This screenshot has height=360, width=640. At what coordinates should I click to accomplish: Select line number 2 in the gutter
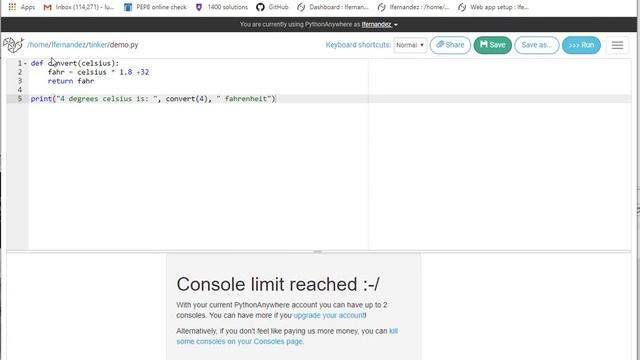(x=20, y=72)
